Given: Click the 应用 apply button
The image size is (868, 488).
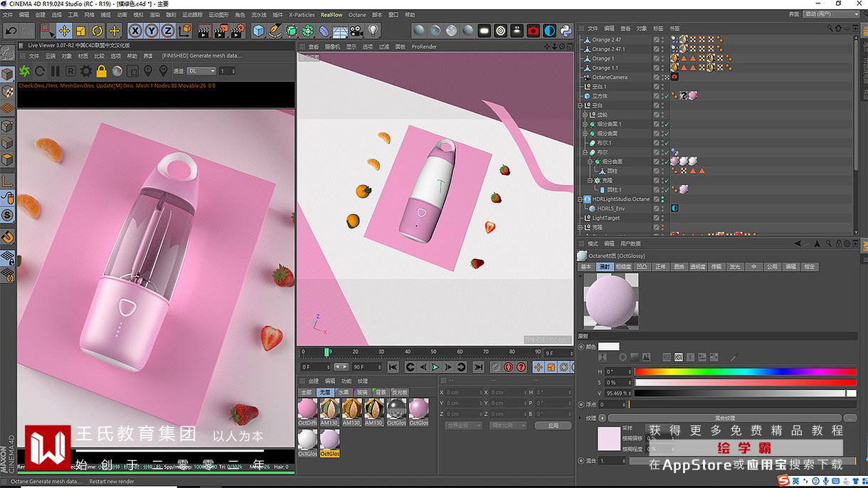Looking at the screenshot, I should click(553, 425).
